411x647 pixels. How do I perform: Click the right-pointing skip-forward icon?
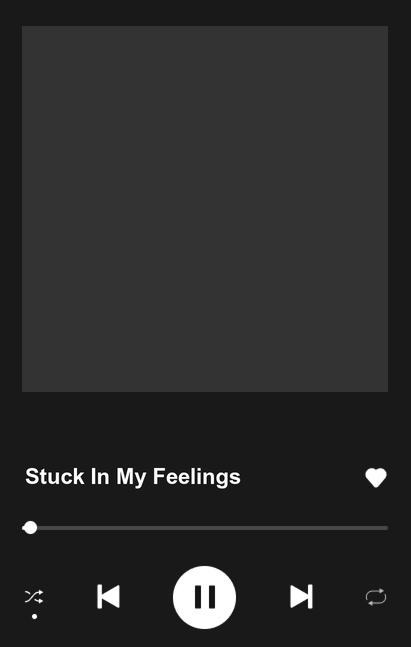click(301, 597)
